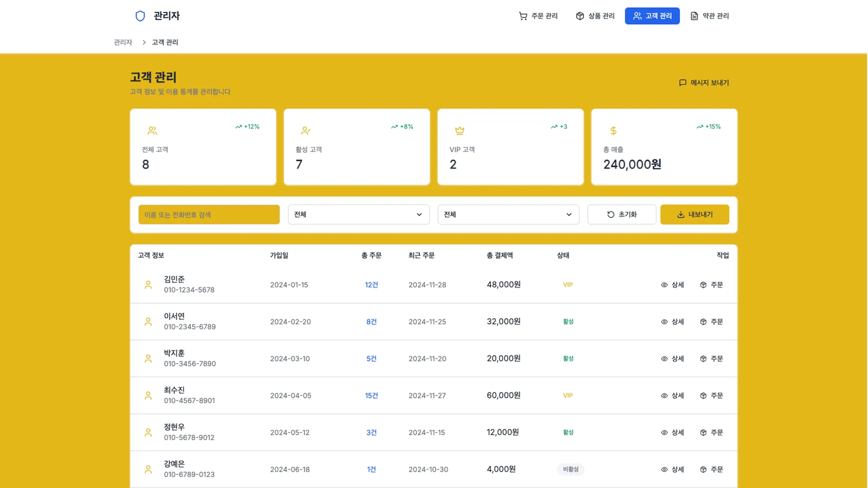Click the 12건 order count link
868x488 pixels.
[x=372, y=285]
